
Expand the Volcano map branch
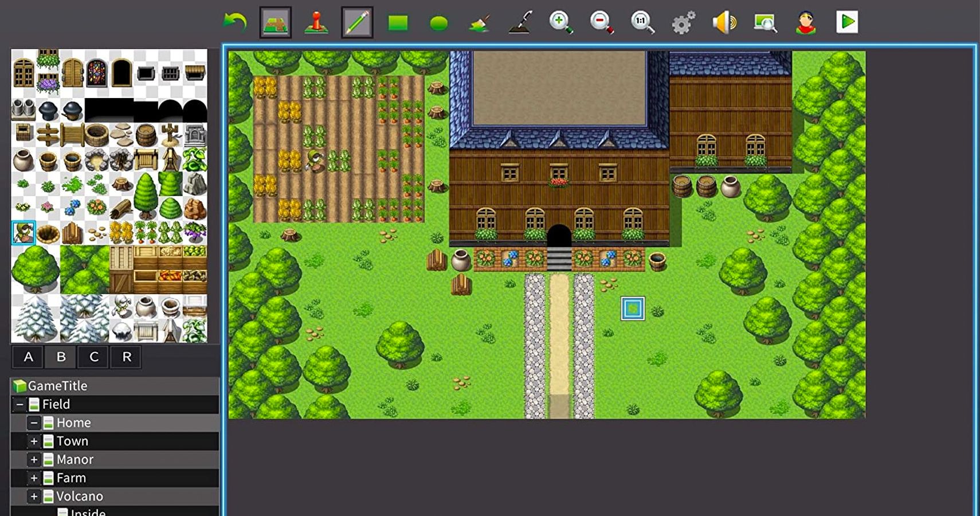34,496
